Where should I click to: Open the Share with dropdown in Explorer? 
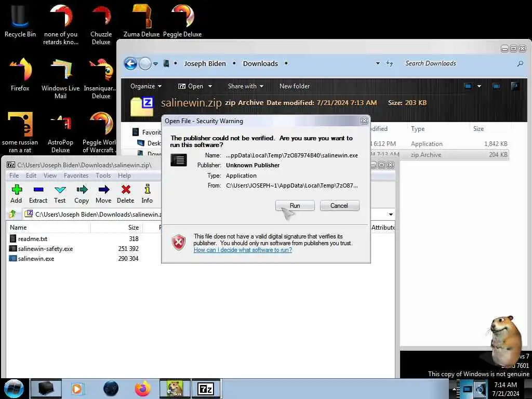coord(246,86)
